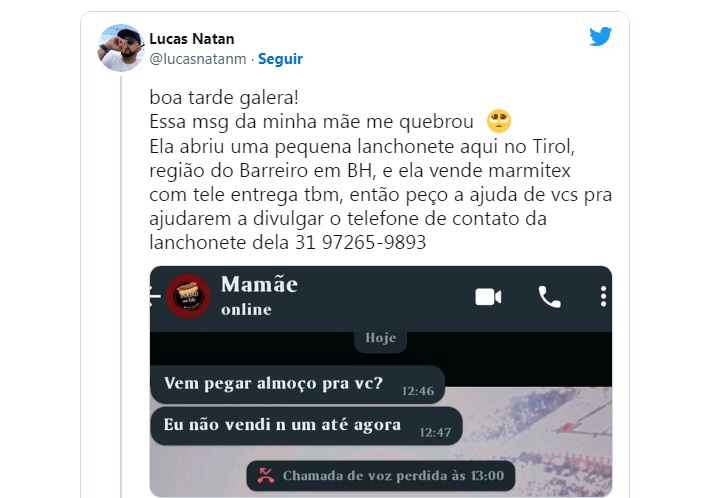
Task: Click the Twitter bird logo
Action: (600, 37)
